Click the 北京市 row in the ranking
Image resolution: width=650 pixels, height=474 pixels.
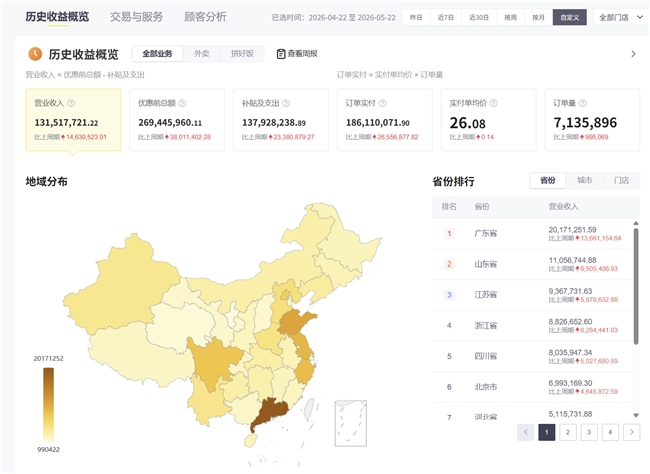tap(532, 387)
